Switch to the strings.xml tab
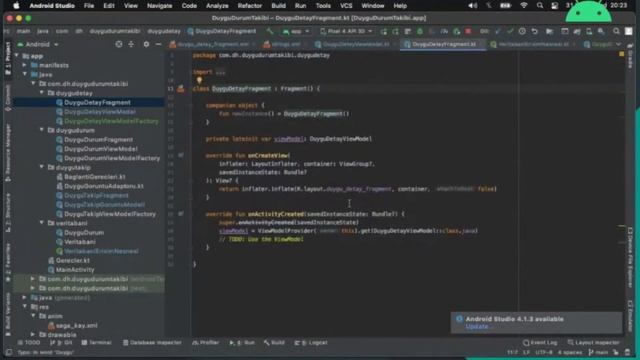Viewport: 640px width, 360px height. click(x=284, y=44)
